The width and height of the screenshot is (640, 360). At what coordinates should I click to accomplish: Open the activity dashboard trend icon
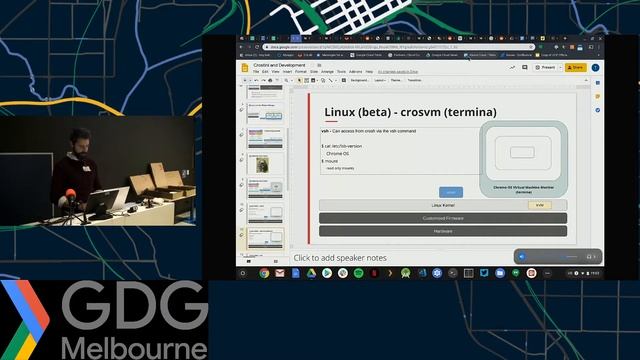point(512,67)
